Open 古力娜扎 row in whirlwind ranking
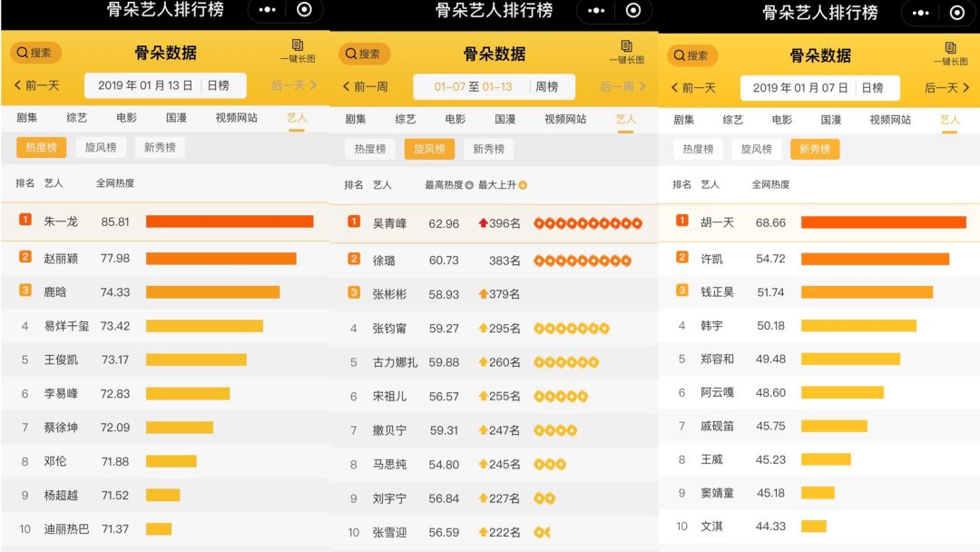Image resolution: width=980 pixels, height=552 pixels. 494,362
